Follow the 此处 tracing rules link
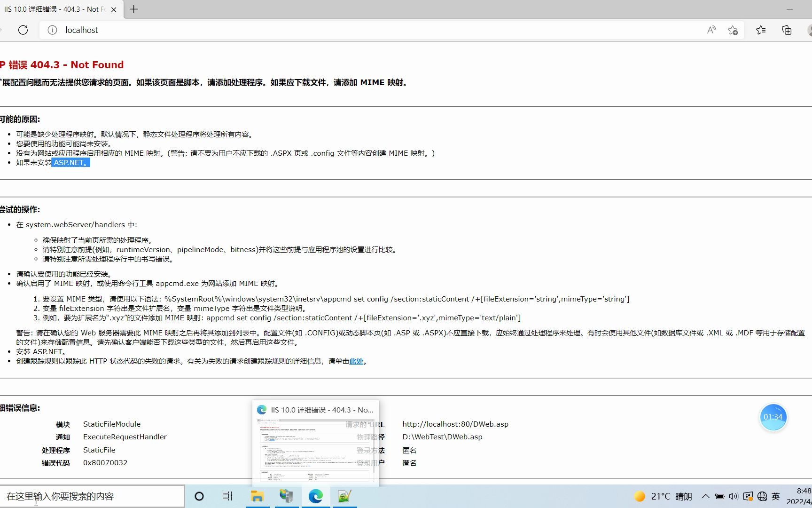The height and width of the screenshot is (508, 812). pyautogui.click(x=356, y=361)
